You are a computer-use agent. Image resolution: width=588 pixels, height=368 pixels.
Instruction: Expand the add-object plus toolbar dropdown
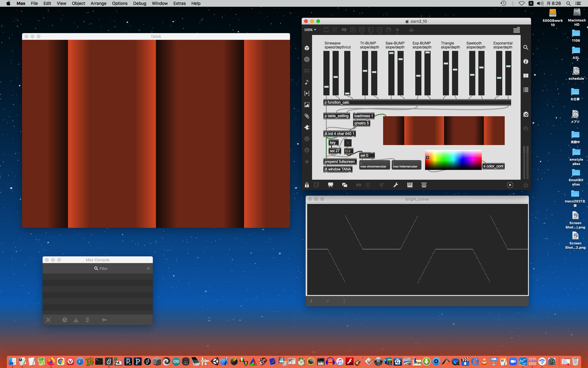tap(397, 30)
